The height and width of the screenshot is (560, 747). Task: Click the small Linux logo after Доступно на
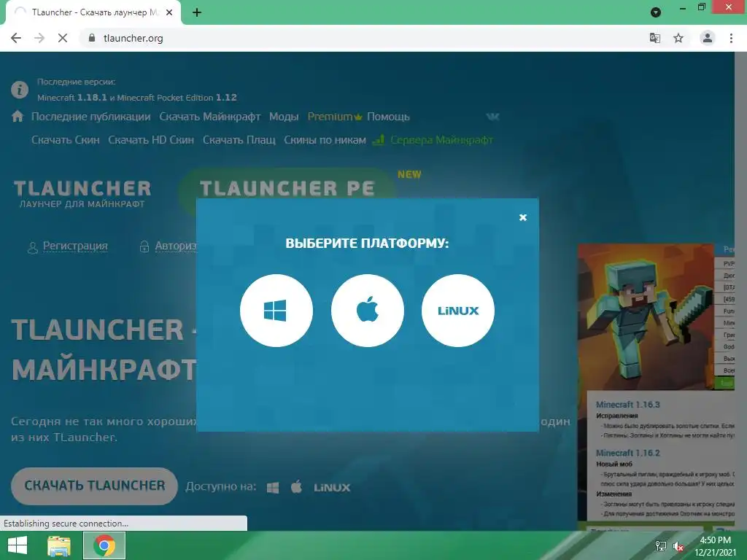[x=332, y=488]
